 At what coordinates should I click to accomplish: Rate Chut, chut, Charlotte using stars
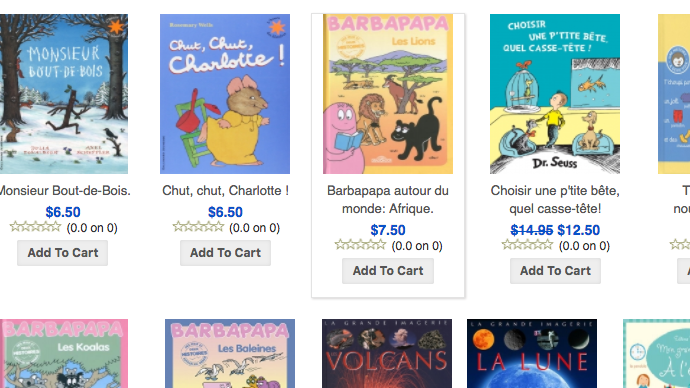coord(198,227)
